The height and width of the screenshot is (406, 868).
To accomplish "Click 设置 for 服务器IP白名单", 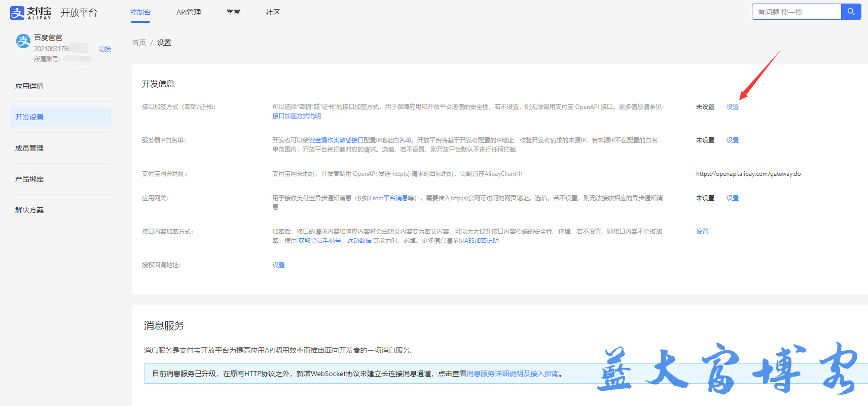I will pyautogui.click(x=733, y=140).
